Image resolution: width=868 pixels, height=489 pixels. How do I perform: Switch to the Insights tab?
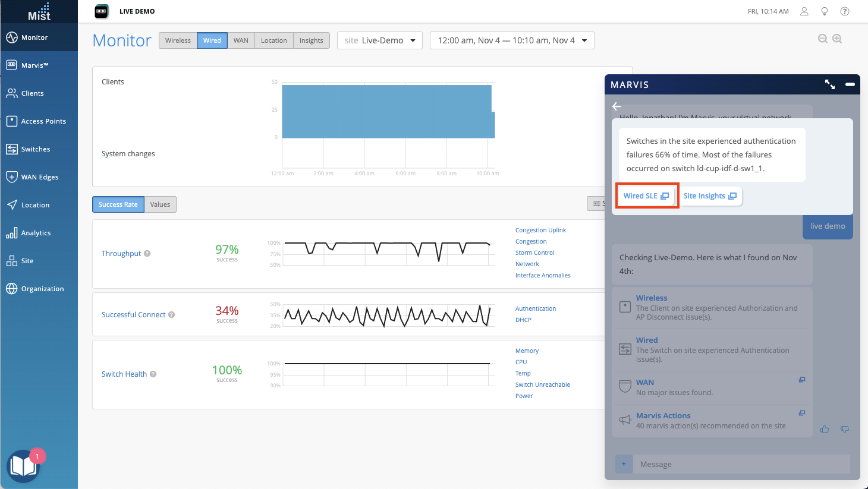[x=311, y=40]
